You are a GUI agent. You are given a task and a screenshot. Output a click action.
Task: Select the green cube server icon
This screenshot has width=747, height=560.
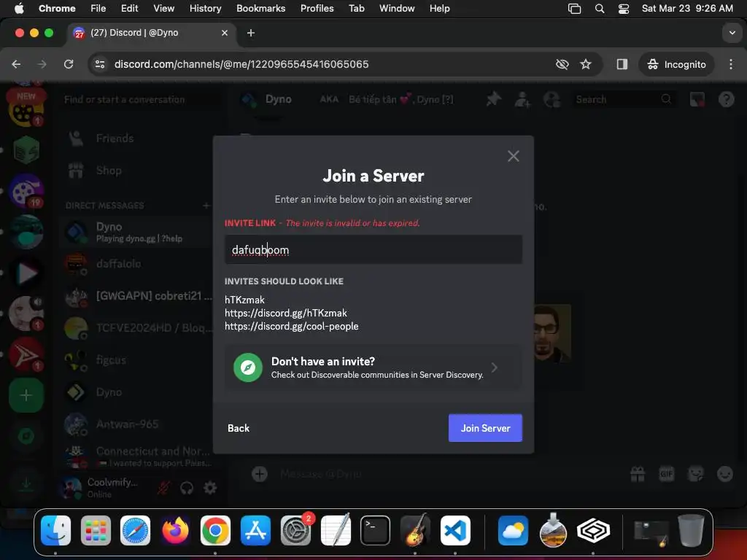tap(26, 150)
